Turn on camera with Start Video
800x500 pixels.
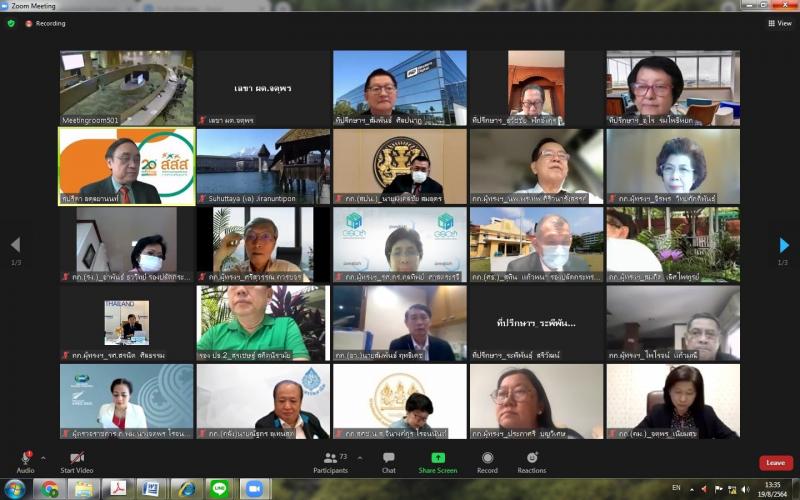tap(77, 462)
